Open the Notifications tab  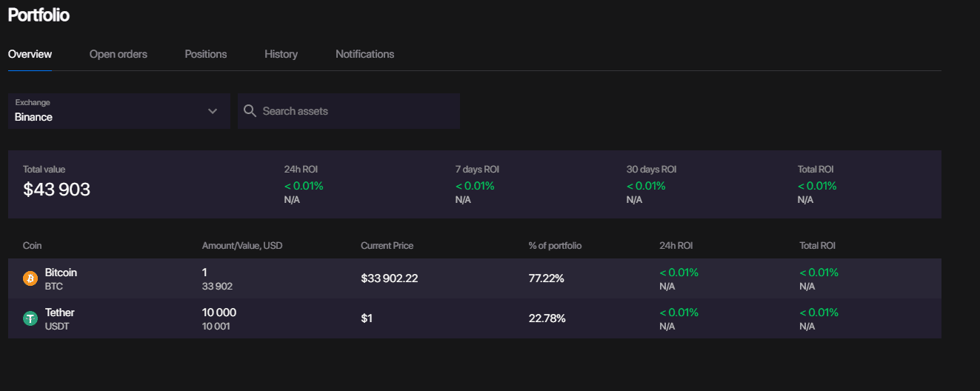point(364,54)
